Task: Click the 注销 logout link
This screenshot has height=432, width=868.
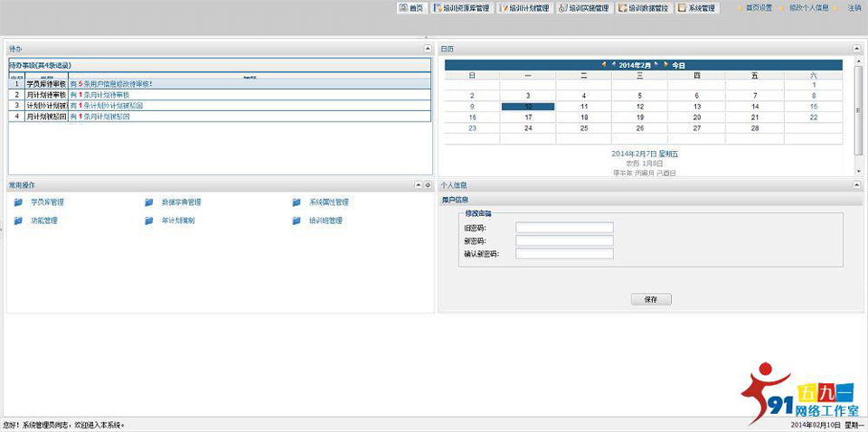Action: point(854,8)
